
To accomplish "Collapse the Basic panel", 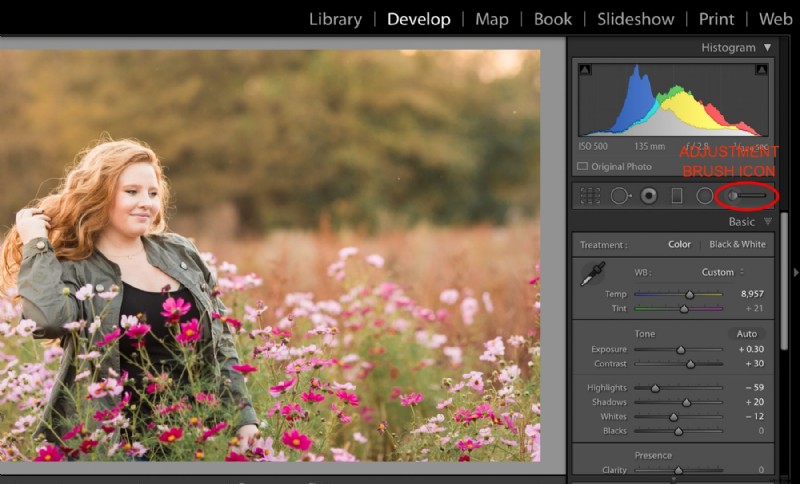I will tap(767, 221).
